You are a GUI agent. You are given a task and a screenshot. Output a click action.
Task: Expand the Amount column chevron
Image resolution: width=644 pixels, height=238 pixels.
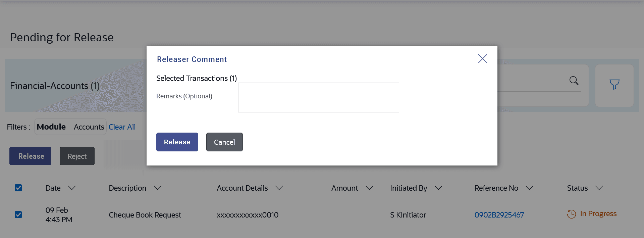(369, 188)
